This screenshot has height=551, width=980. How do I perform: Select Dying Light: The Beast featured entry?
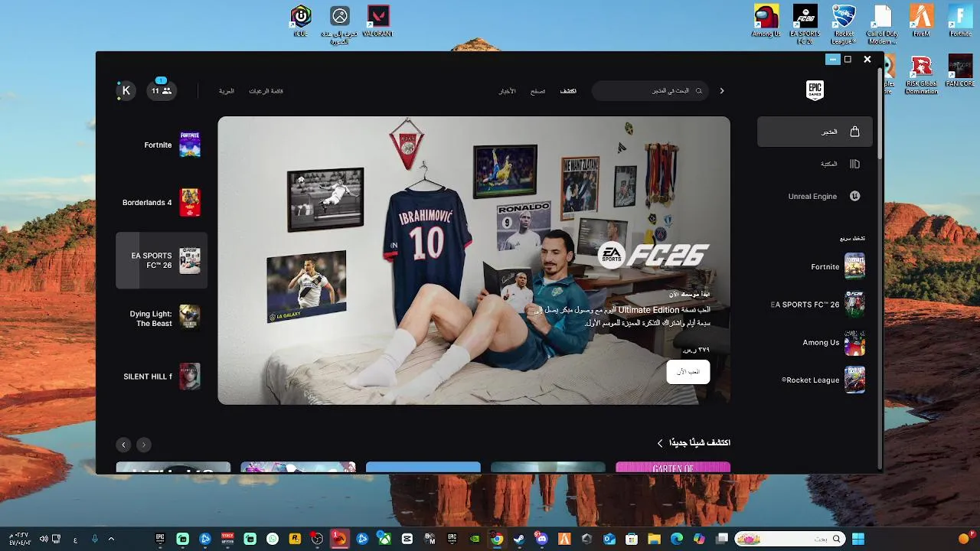click(162, 318)
